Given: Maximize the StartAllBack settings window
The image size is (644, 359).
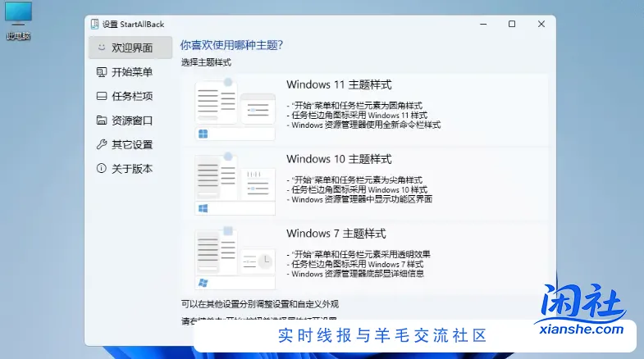Looking at the screenshot, I should pyautogui.click(x=512, y=25).
